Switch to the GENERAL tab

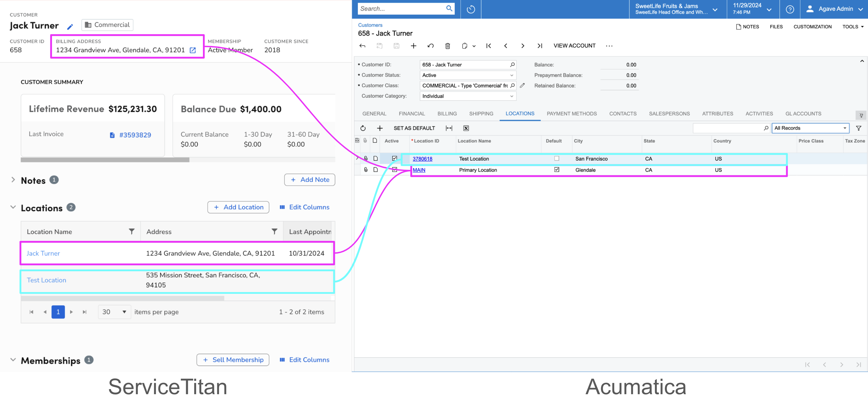click(374, 114)
